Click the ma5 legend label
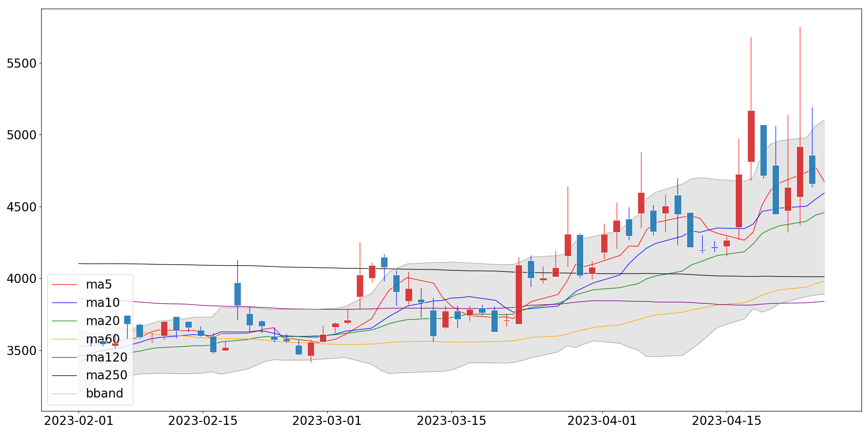 point(99,285)
